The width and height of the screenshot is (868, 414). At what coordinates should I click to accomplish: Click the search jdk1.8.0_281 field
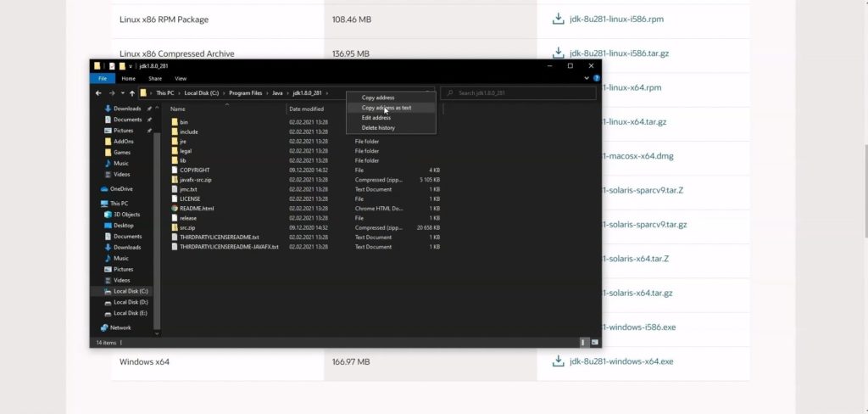[518, 93]
